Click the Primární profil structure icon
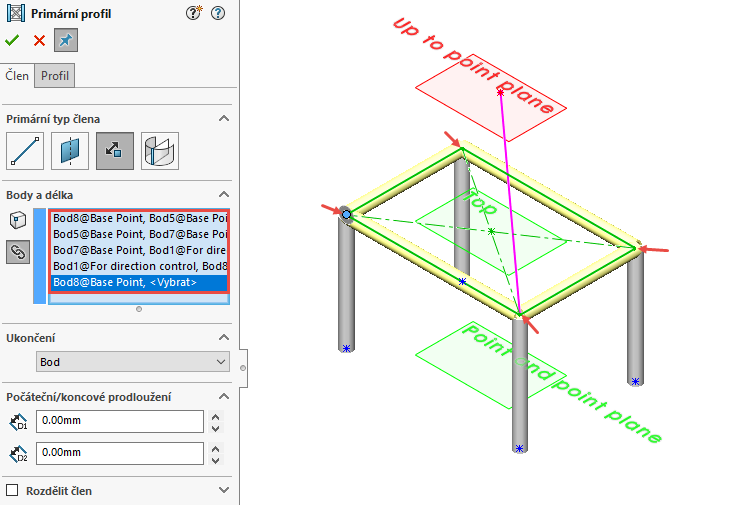The image size is (750, 505). [16, 13]
